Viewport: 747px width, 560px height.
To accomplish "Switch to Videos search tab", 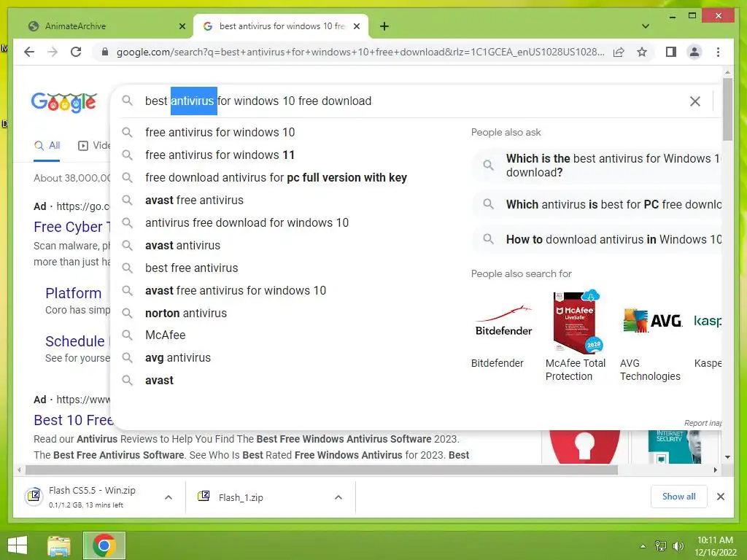I will pyautogui.click(x=94, y=146).
